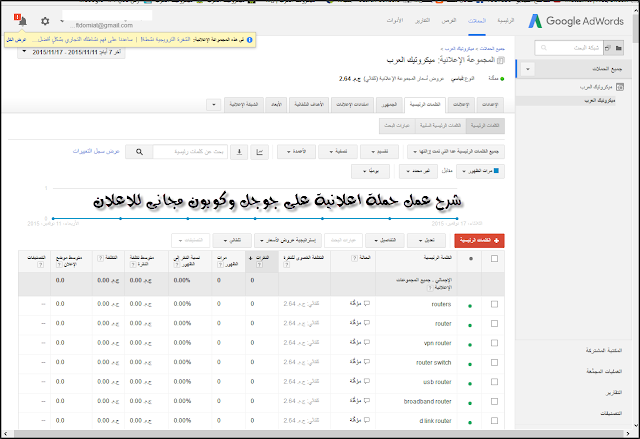Click help icon beside التكلفة column header
640x439 pixels.
click(x=100, y=258)
